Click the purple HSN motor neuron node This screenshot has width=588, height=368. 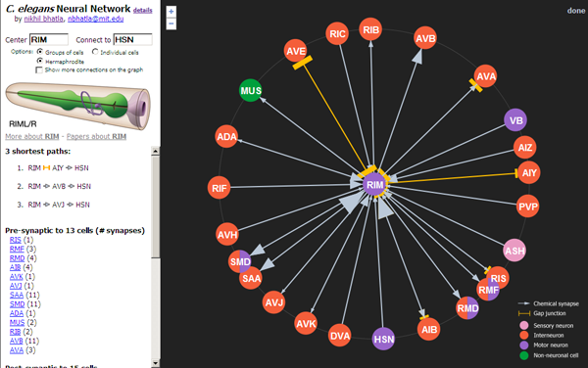point(383,339)
